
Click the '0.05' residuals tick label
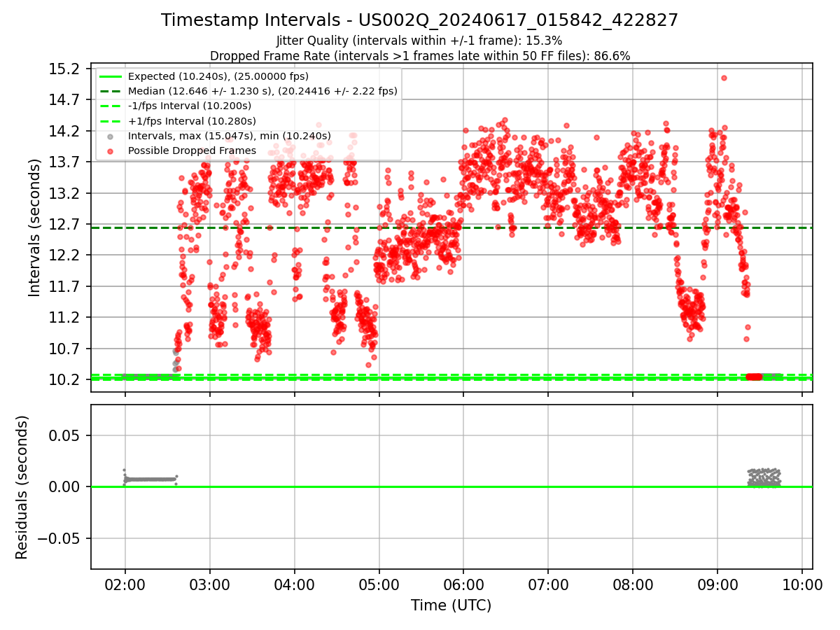click(x=64, y=435)
